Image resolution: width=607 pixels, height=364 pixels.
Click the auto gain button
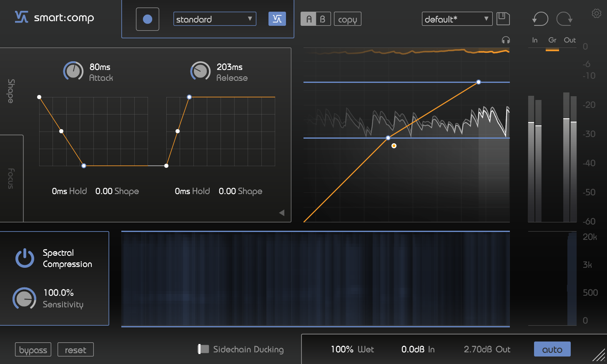[x=552, y=349]
